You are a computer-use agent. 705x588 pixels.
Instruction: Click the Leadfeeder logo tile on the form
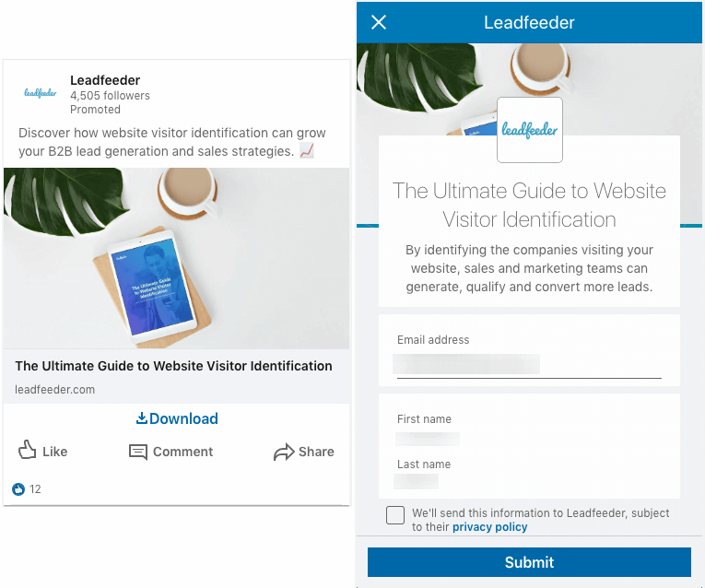pos(530,130)
